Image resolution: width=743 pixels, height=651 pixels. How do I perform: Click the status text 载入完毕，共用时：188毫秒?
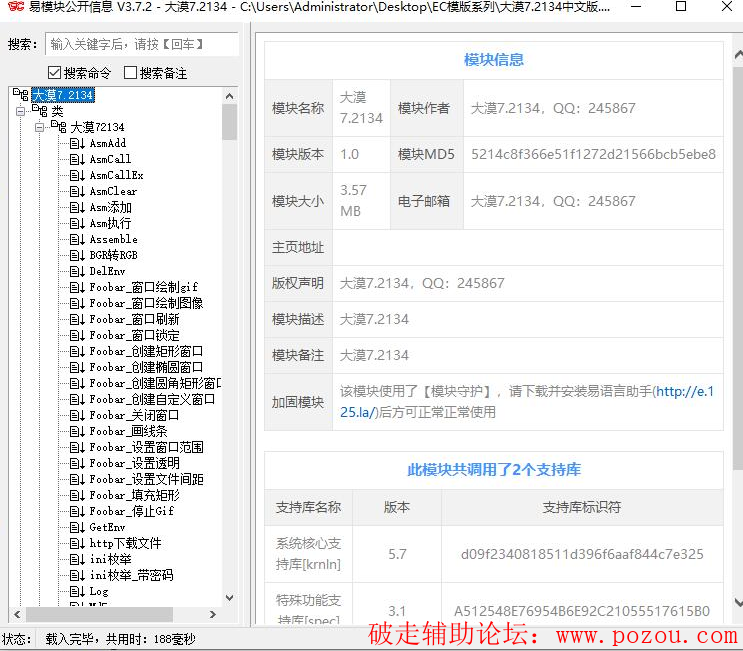pos(120,639)
